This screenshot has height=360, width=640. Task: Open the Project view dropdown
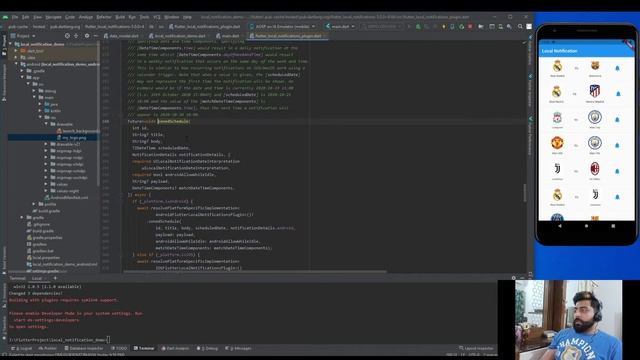point(24,36)
